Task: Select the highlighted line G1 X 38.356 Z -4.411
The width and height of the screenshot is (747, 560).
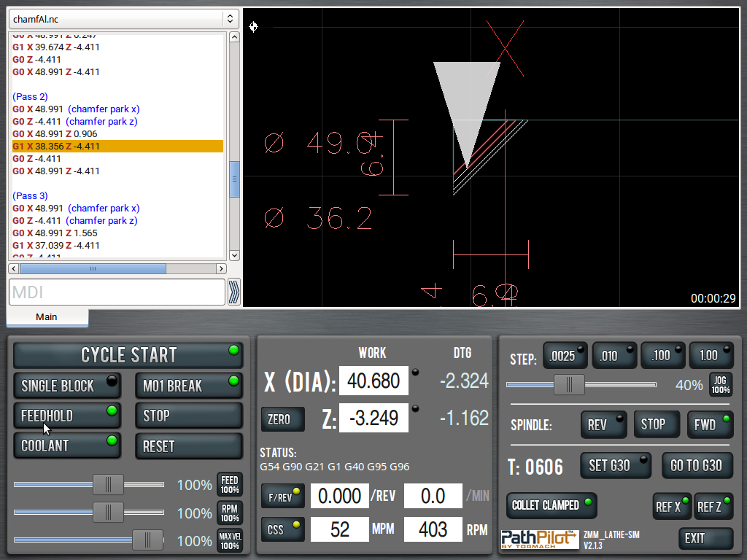Action: coord(117,146)
